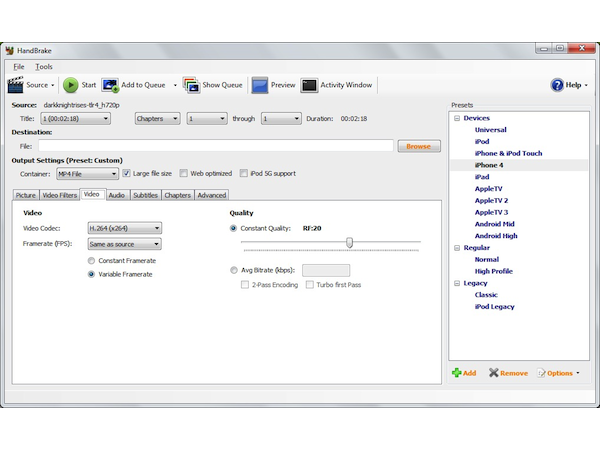Click the Show Queue icon

[x=191, y=85]
